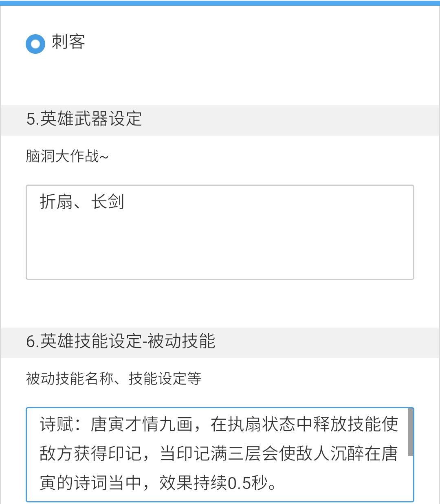Click on 效果持续 in the third line
The width and height of the screenshot is (440, 504).
193,483
